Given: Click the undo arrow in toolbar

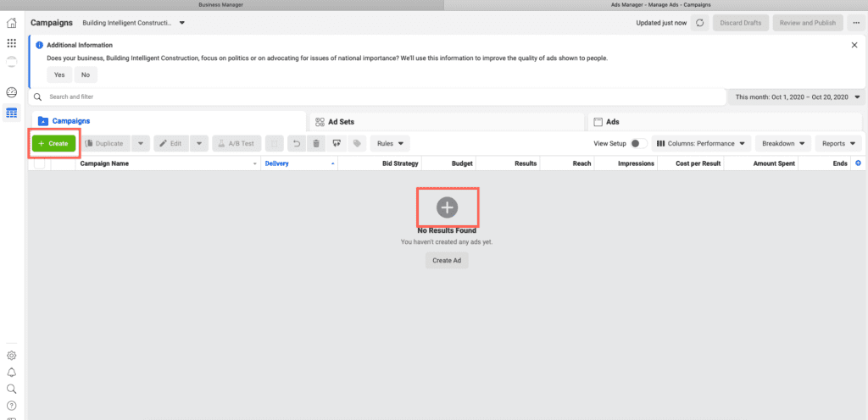Looking at the screenshot, I should click(x=297, y=143).
